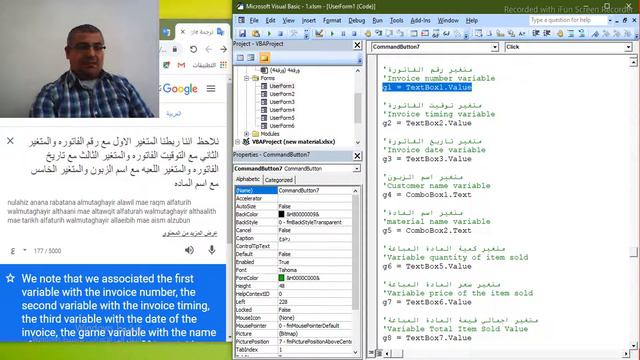The image size is (640, 360).
Task: Click the Properties list scrollbar down arrow
Action: (x=356, y=352)
